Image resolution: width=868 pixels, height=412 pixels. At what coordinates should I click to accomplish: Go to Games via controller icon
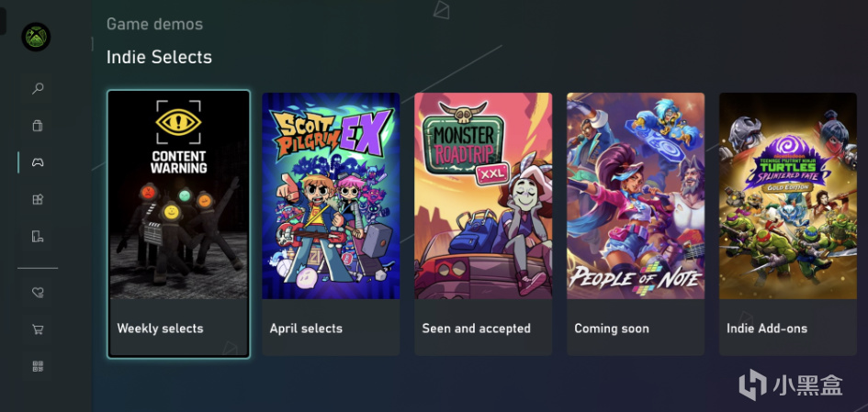click(x=38, y=162)
